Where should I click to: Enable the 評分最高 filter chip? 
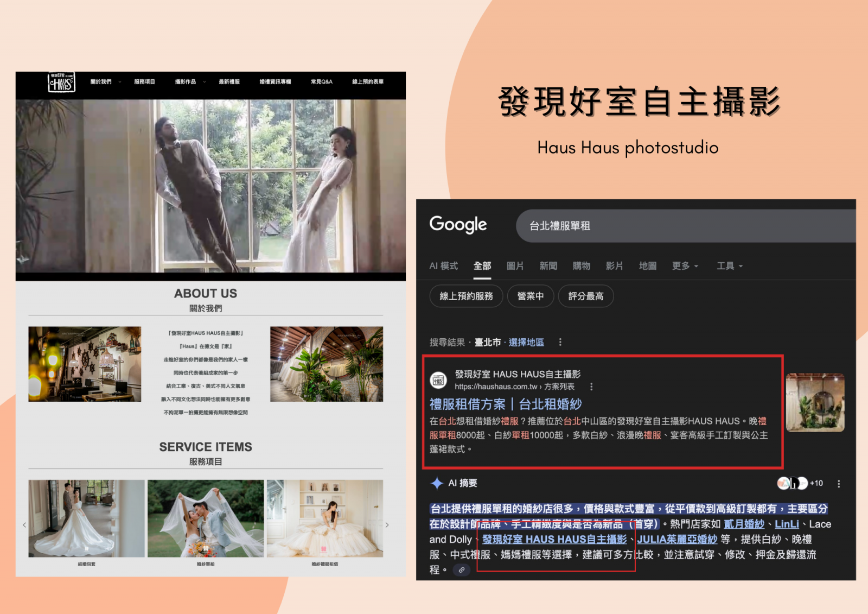coord(585,296)
